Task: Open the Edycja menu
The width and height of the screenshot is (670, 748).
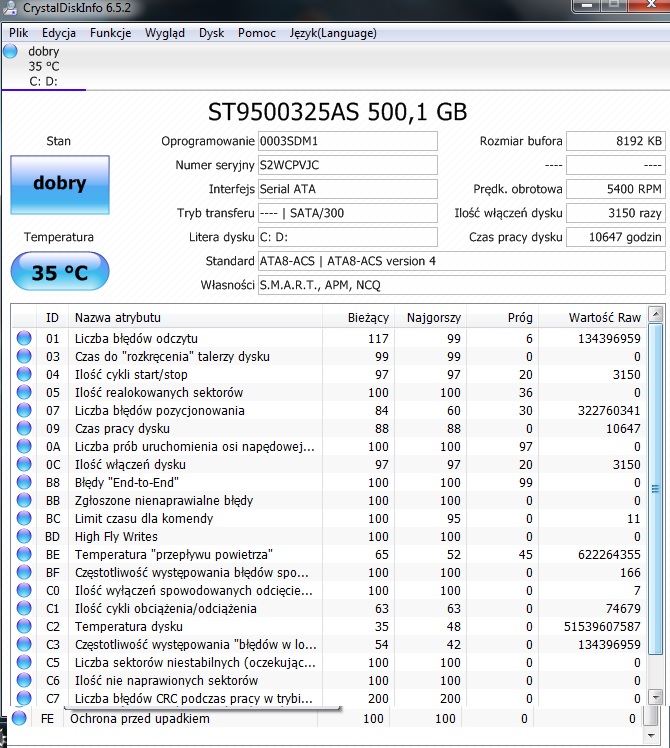Action: pyautogui.click(x=59, y=33)
